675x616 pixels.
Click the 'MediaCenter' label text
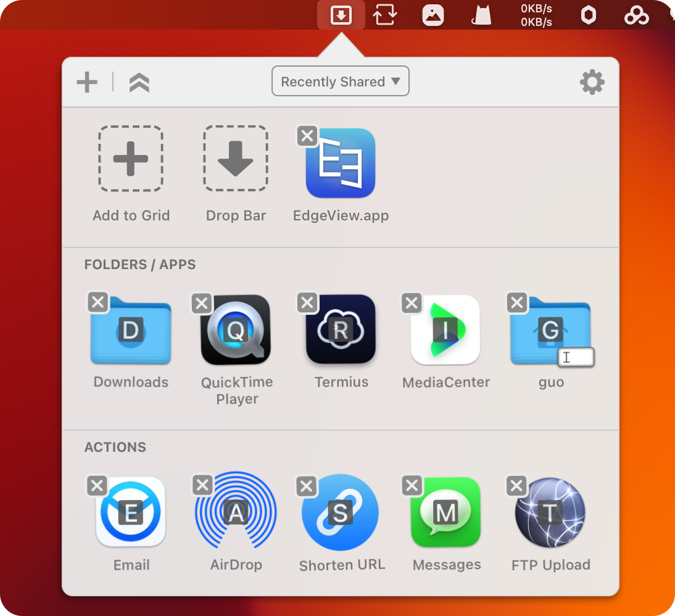pyautogui.click(x=446, y=382)
